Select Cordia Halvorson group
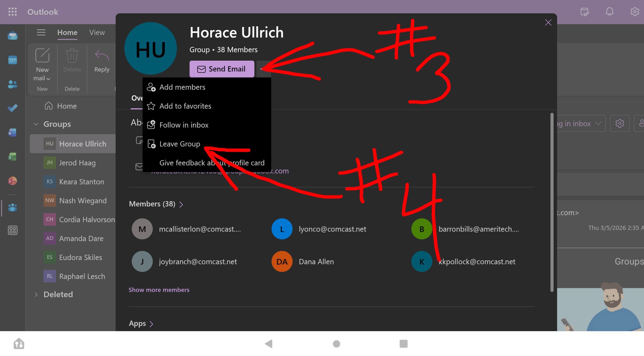This screenshot has width=644, height=356. 73,219
